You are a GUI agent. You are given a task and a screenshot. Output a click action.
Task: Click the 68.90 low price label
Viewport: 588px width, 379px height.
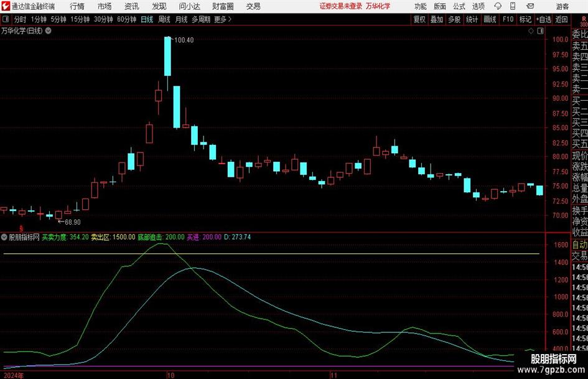click(x=73, y=222)
